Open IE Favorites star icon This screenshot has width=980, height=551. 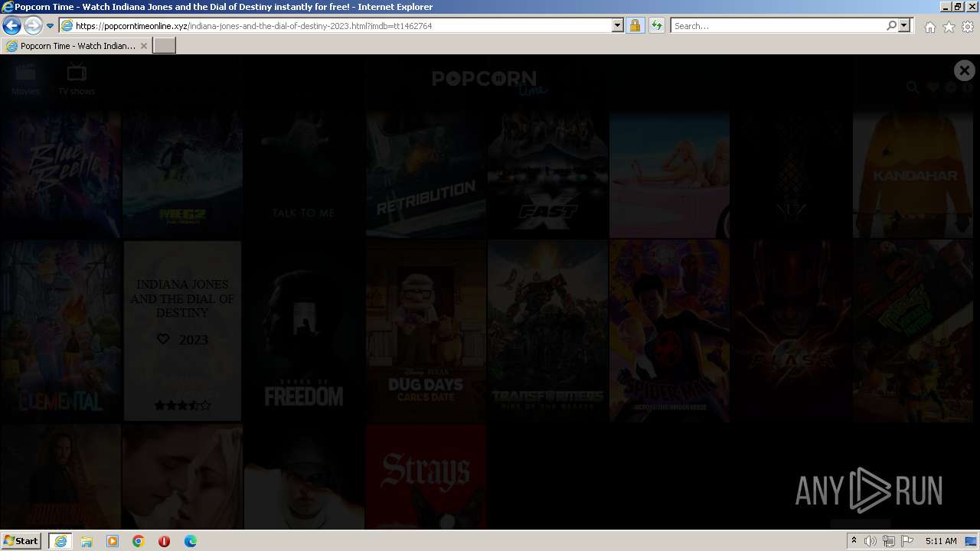click(x=949, y=27)
